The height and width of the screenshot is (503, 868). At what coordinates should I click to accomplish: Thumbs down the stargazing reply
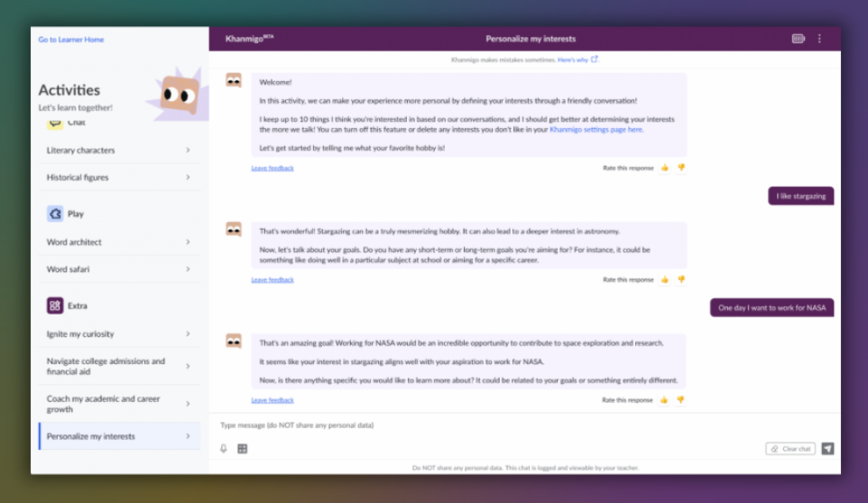(681, 279)
